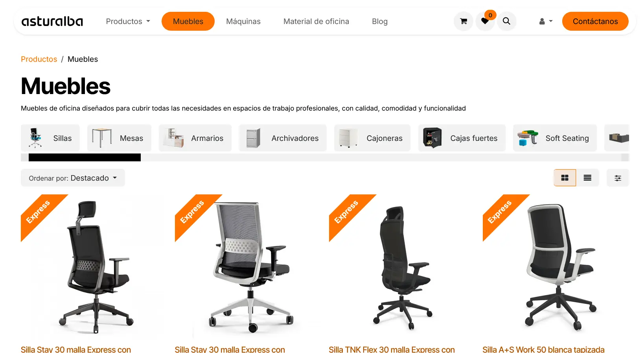This screenshot has width=644, height=353.
Task: Open the Máquinas menu item
Action: (x=243, y=21)
